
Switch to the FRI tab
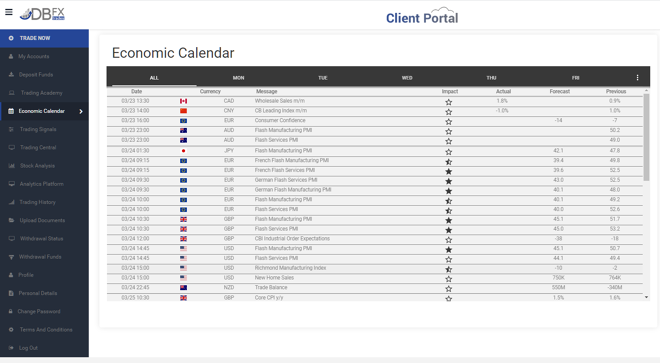pyautogui.click(x=575, y=78)
